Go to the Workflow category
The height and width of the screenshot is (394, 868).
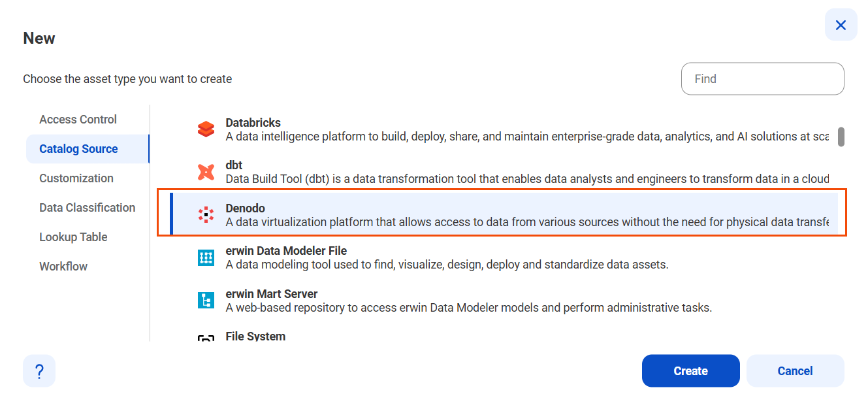[63, 267]
